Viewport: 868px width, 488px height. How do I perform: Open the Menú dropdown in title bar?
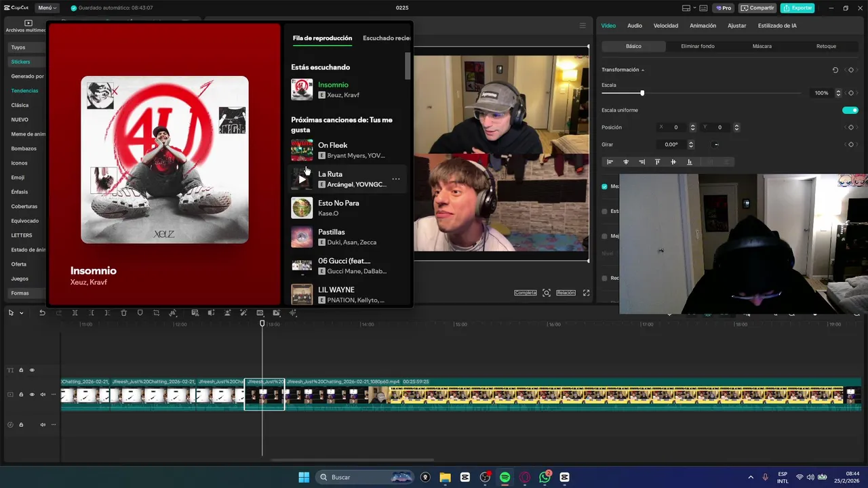47,8
